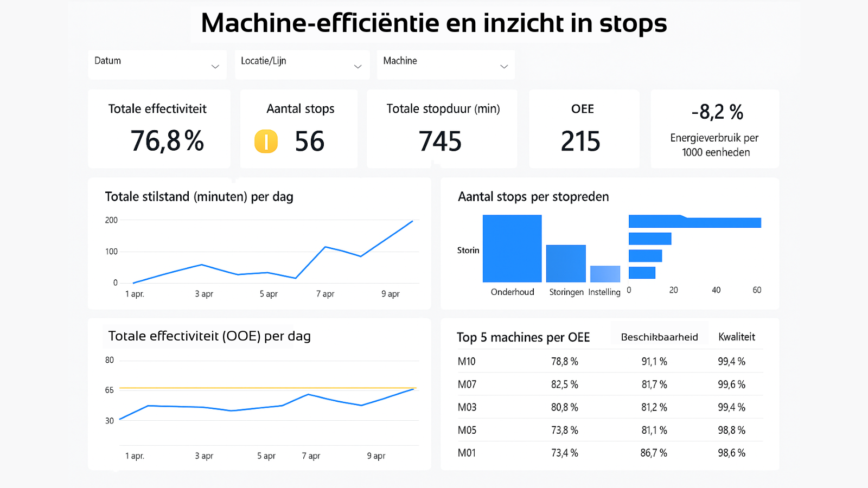Open the Machine dropdown filter

click(446, 65)
